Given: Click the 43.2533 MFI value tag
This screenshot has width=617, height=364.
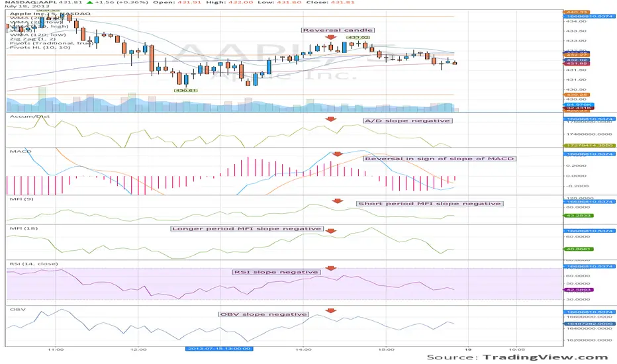Looking at the screenshot, I should pos(579,216).
